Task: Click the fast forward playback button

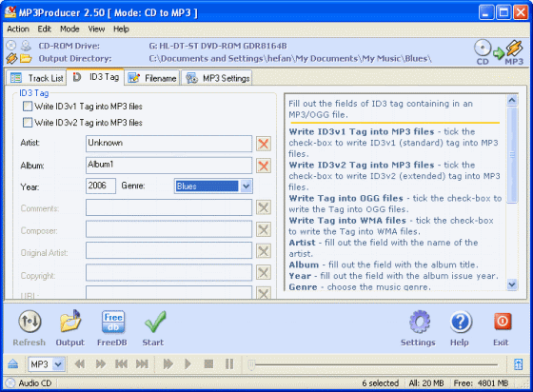Action: 100,364
